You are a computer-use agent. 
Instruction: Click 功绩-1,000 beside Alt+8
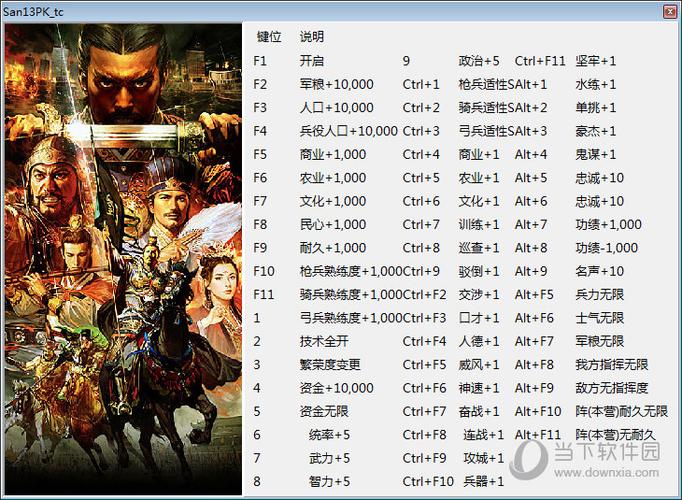607,248
